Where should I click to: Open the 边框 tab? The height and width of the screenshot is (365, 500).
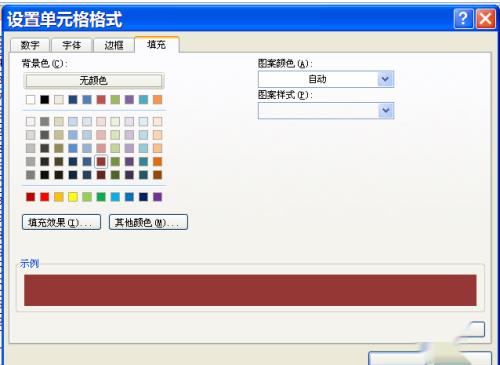point(114,45)
